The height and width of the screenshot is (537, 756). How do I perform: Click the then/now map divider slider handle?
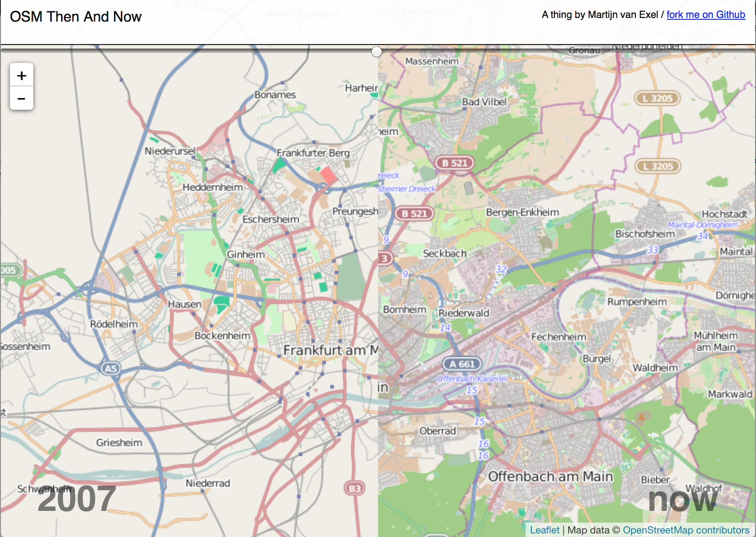click(x=377, y=52)
